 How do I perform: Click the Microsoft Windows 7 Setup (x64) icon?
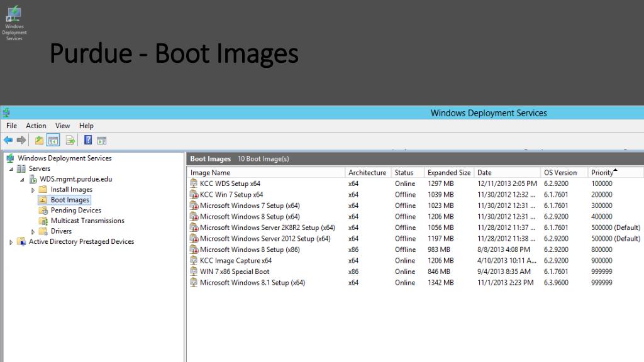coord(194,206)
